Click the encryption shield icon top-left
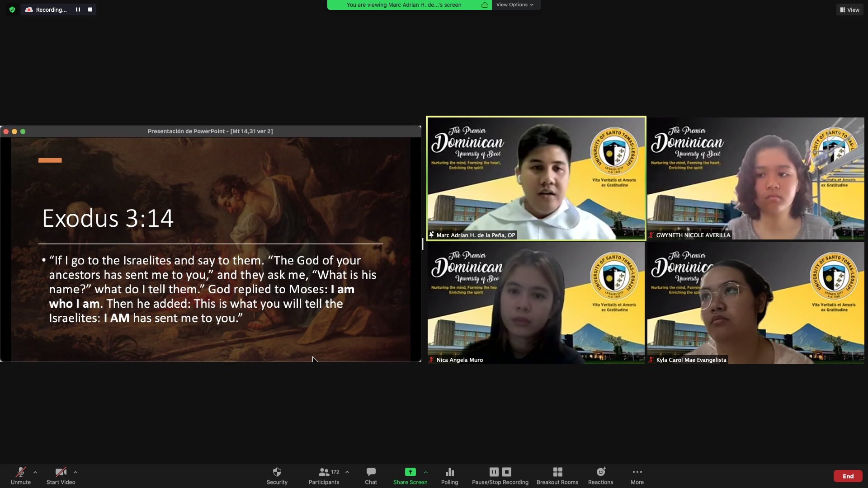The height and width of the screenshot is (488, 868). (x=12, y=9)
